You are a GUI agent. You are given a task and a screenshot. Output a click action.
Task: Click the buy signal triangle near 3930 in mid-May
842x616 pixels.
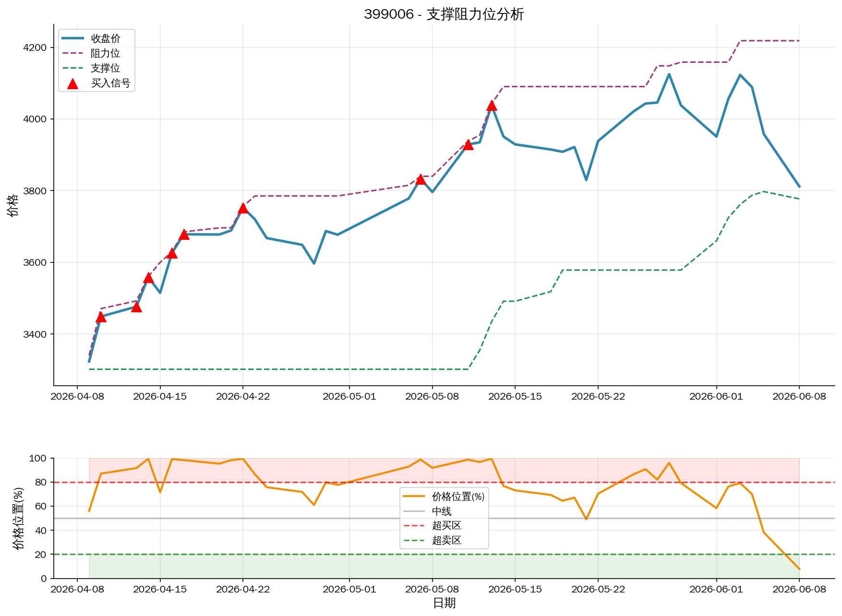(x=468, y=144)
